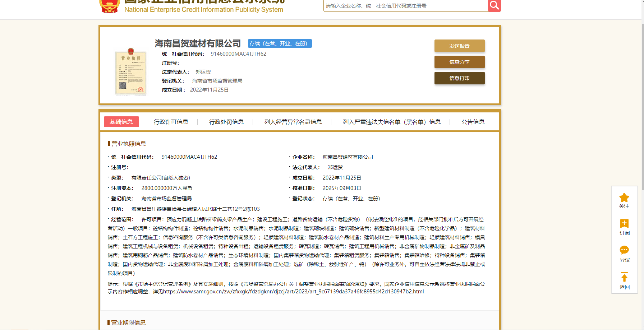Open the samr.gov.cn notice URL
Image resolution: width=644 pixels, height=330 pixels.
pos(294,292)
